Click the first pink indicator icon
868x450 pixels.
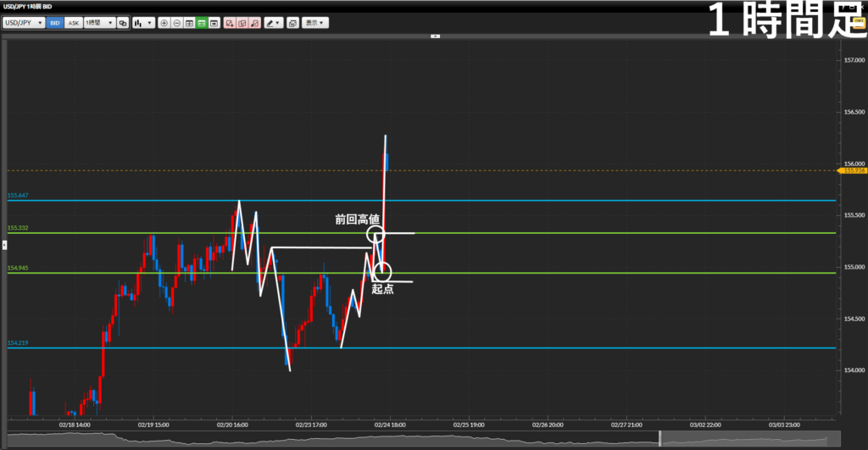pos(230,23)
